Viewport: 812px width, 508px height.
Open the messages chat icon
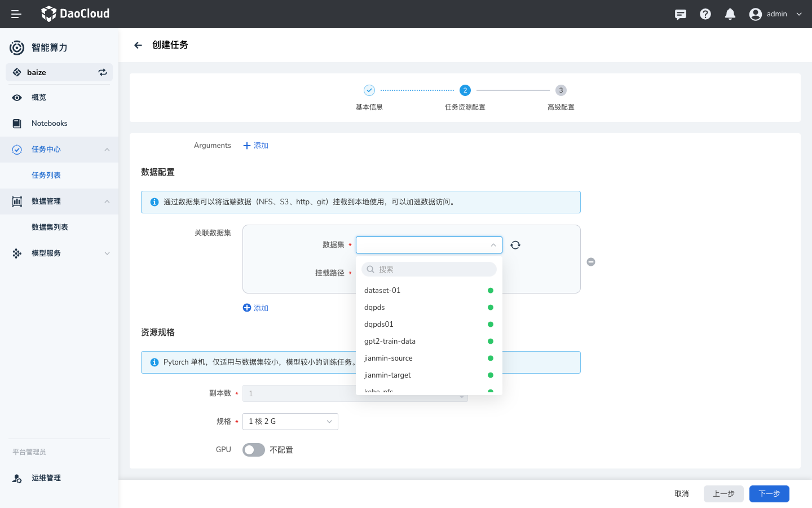[x=681, y=14]
